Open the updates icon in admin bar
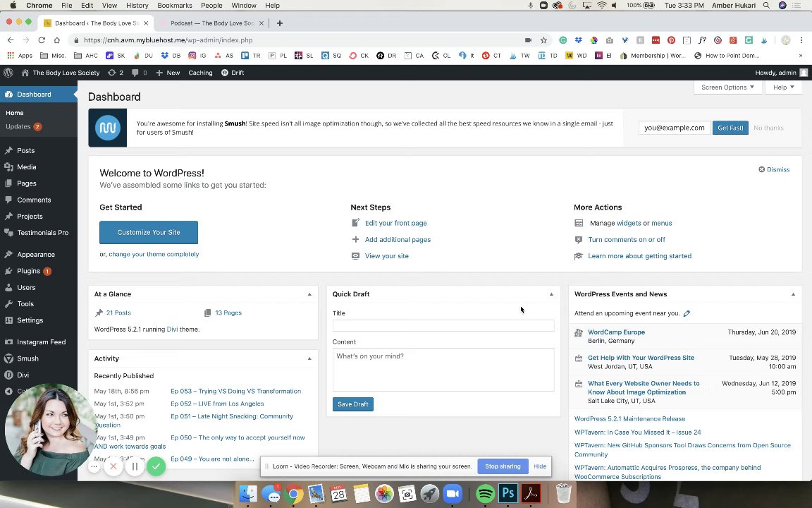 116,73
